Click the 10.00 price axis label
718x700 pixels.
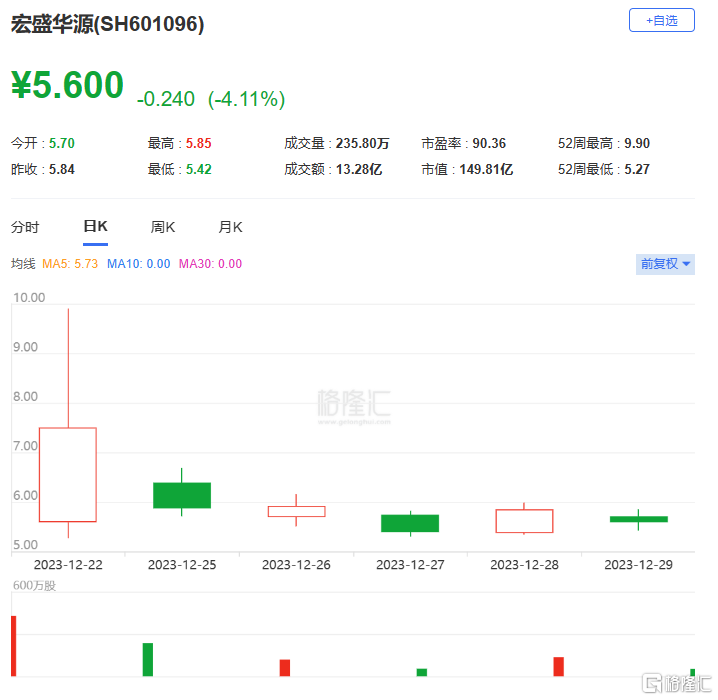29,298
